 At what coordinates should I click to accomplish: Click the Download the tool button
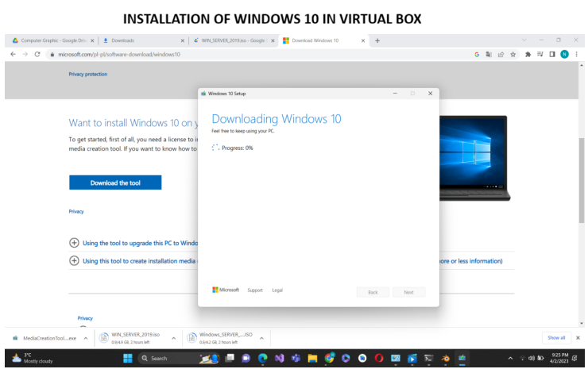115,183
